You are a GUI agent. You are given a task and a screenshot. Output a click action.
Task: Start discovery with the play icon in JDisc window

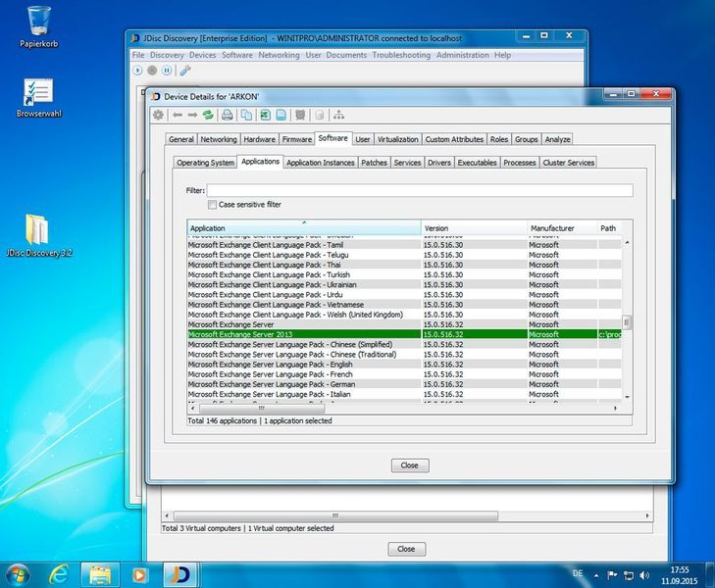[137, 71]
